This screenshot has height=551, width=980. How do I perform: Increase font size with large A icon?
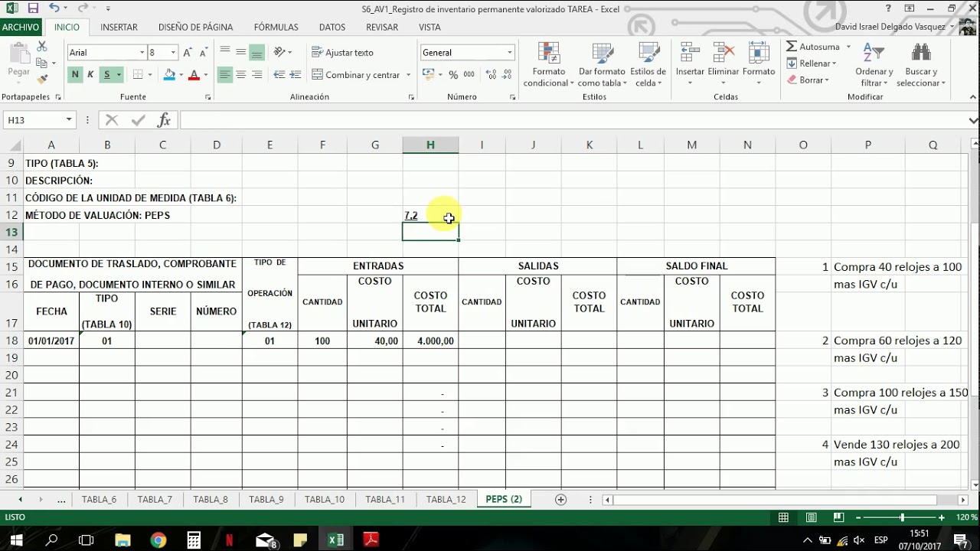coord(188,52)
